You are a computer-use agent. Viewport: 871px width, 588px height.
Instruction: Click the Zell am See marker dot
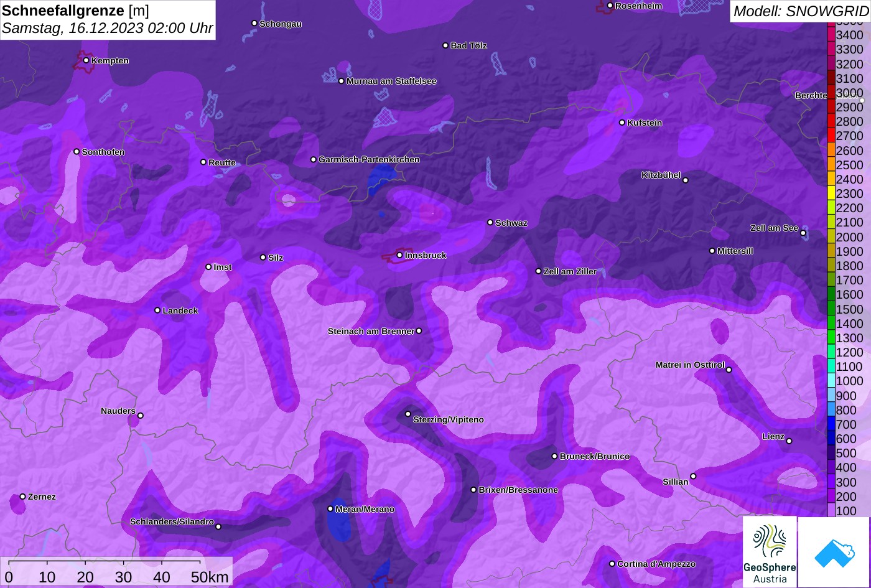click(x=803, y=233)
